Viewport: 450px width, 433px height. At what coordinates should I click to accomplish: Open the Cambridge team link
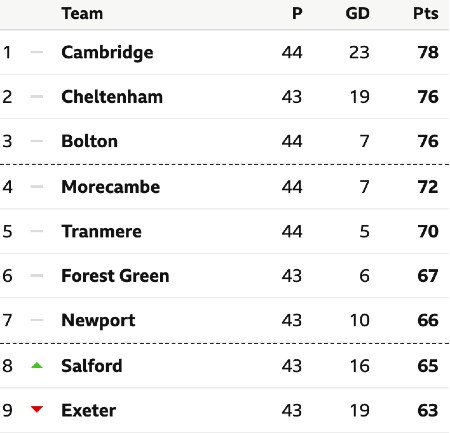click(107, 53)
